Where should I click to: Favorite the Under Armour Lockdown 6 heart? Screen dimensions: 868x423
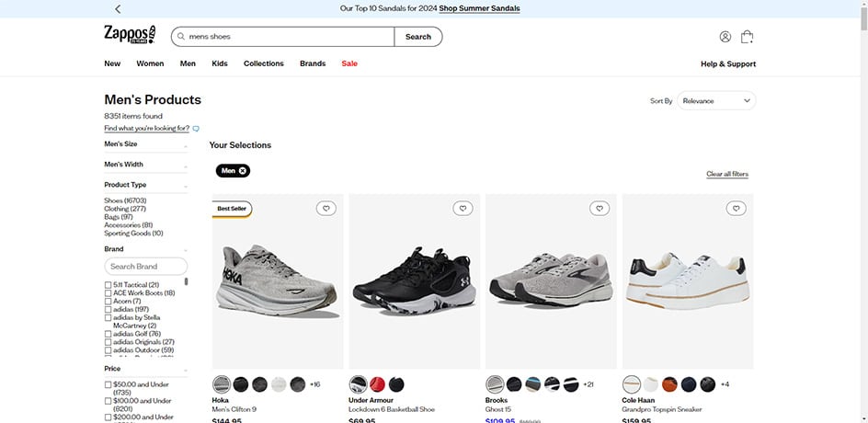click(x=463, y=208)
